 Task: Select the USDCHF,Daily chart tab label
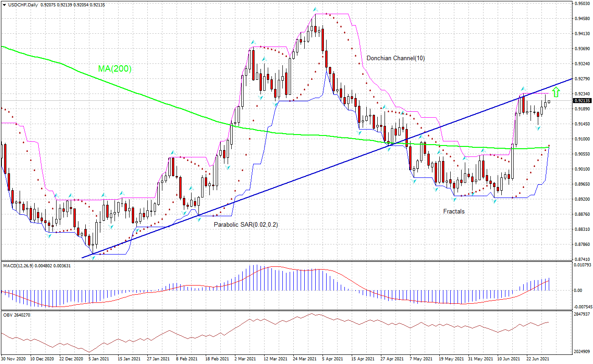click(x=21, y=5)
